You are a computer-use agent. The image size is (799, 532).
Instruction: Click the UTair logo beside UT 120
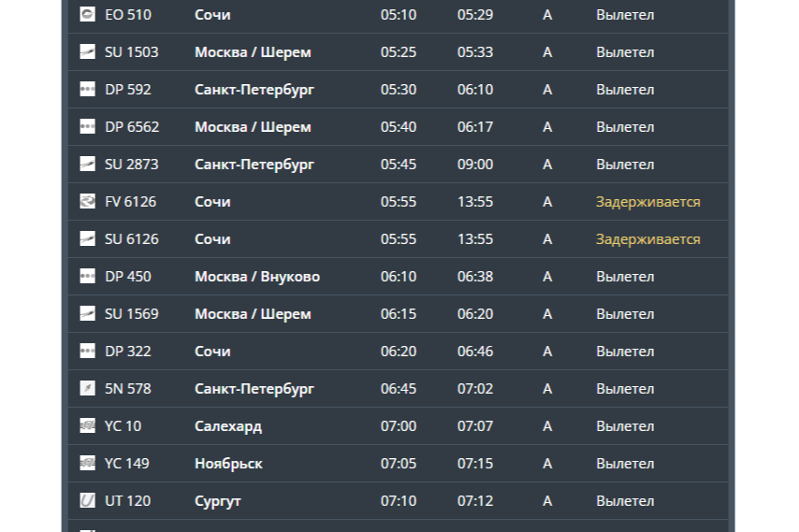tap(88, 501)
